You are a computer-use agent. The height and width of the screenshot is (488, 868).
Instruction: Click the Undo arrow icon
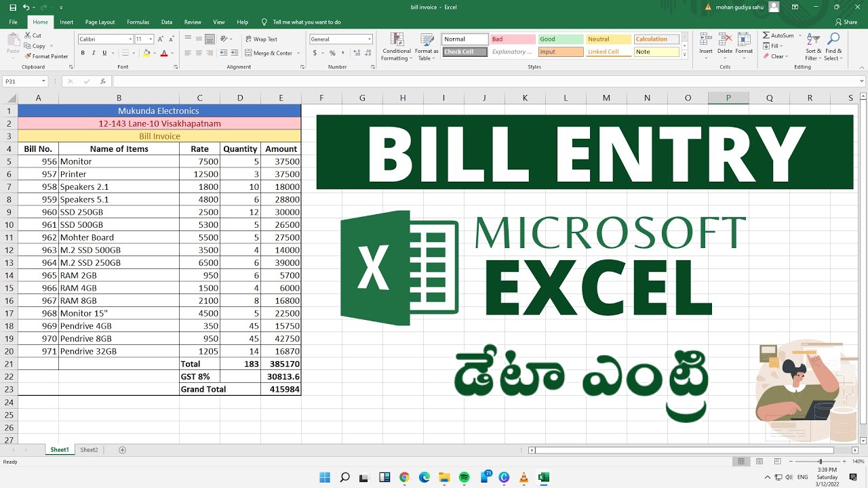(x=26, y=7)
